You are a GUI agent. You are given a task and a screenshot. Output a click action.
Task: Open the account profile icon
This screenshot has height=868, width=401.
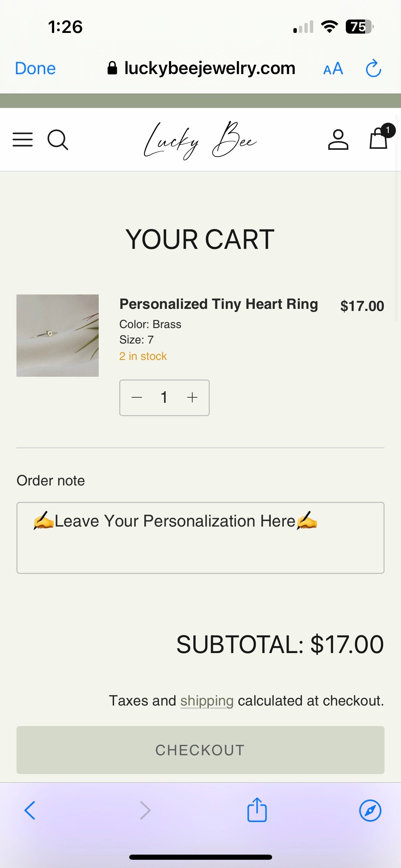coord(338,140)
